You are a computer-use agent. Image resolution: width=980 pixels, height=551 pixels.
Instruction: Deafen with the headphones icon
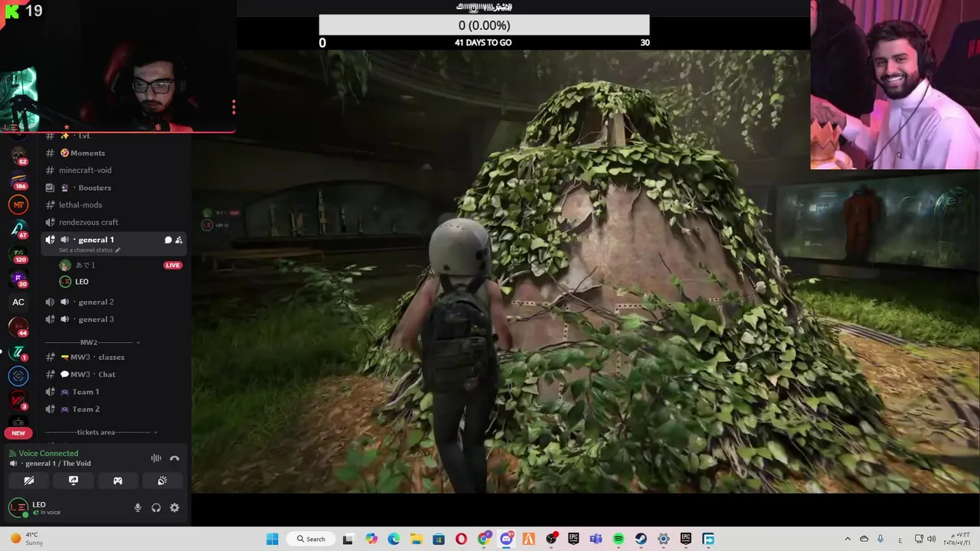point(156,507)
